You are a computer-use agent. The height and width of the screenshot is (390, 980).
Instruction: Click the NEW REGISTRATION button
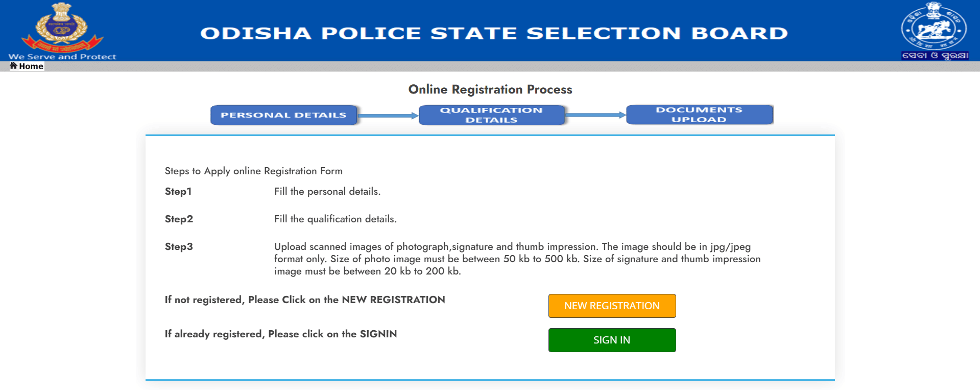612,306
